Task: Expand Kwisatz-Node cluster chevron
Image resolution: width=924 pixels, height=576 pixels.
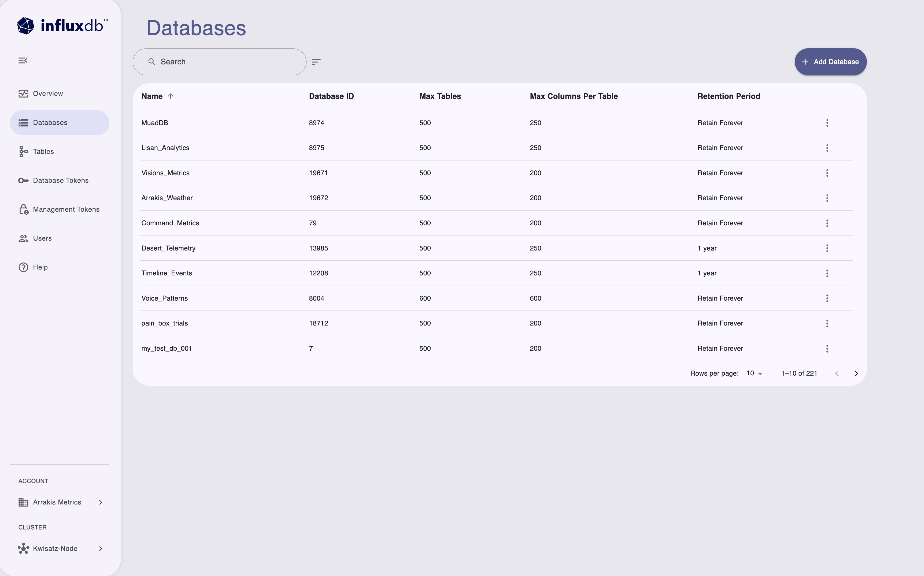Action: [x=101, y=549]
